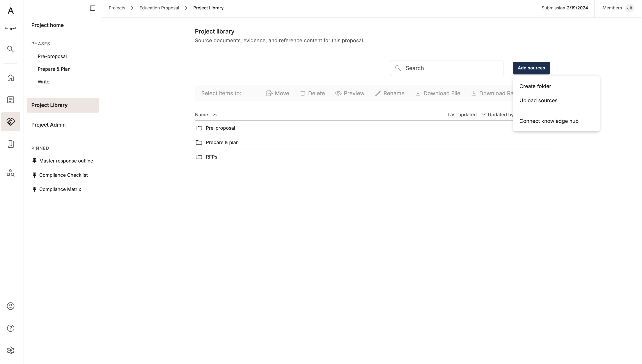The image size is (642, 364).
Task: Select the Prepare & Plan phase
Action: pyautogui.click(x=54, y=69)
